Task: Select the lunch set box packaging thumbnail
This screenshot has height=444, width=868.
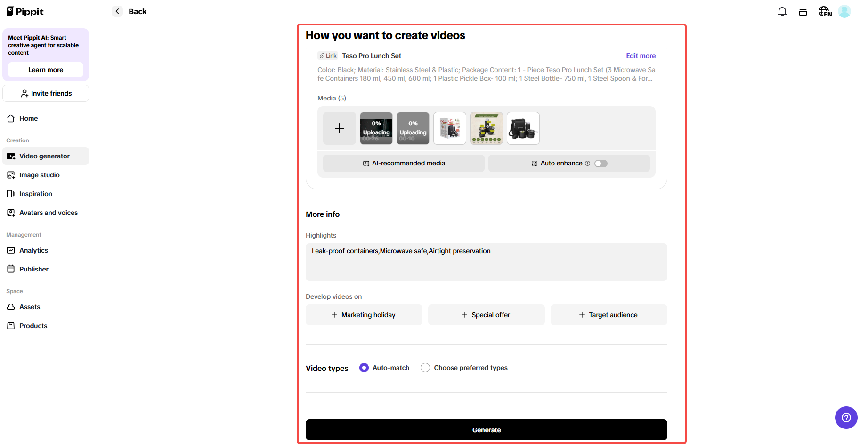Action: pos(450,128)
